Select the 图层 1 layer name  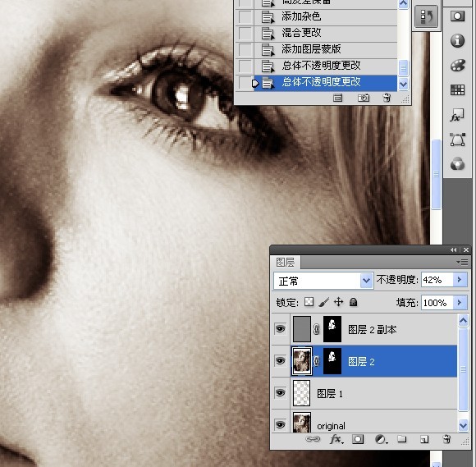330,394
